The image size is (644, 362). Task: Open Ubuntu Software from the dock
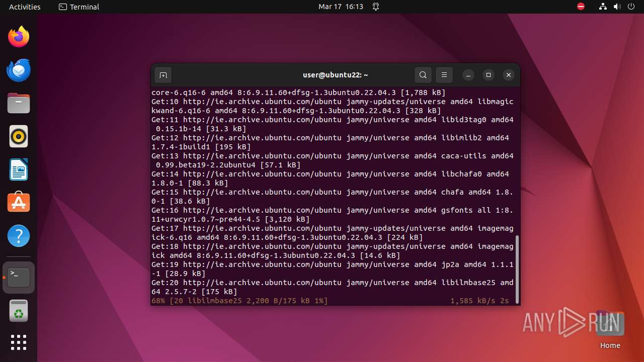click(19, 203)
